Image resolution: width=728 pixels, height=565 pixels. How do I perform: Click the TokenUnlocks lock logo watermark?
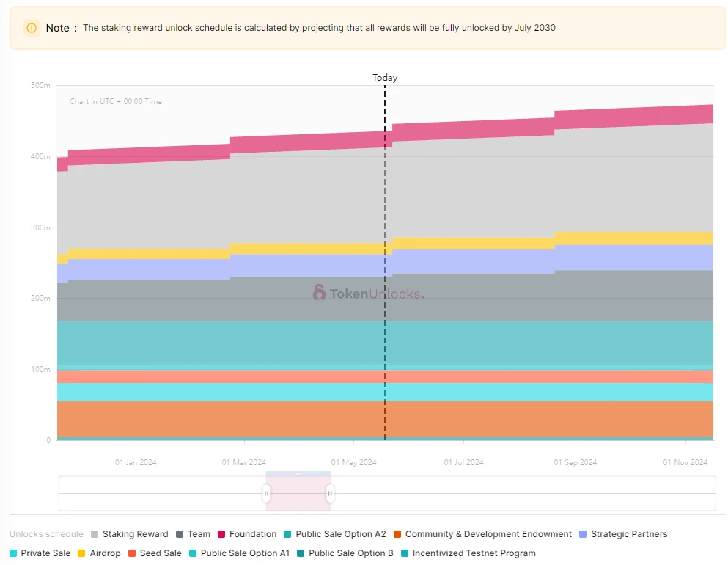tap(319, 293)
